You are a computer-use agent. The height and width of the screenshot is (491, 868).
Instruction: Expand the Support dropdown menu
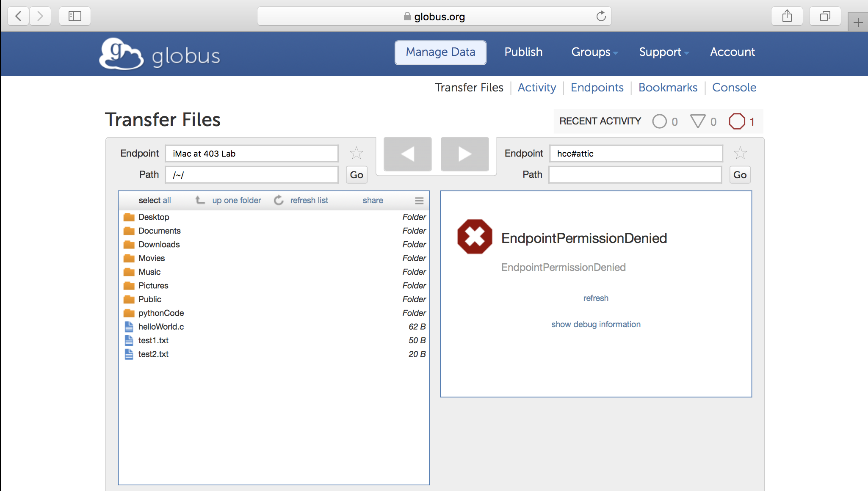tap(664, 52)
